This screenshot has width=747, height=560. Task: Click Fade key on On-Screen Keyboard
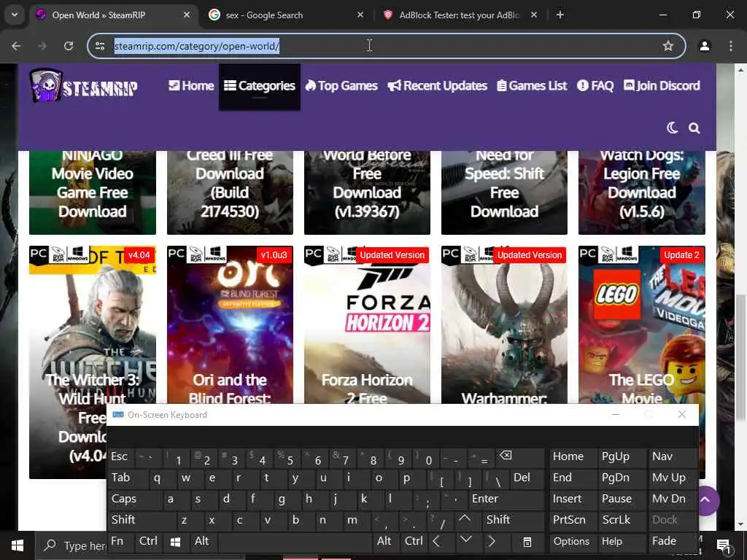(672, 542)
